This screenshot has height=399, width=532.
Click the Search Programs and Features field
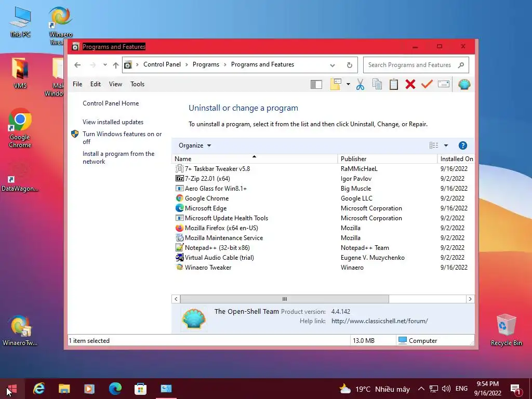tap(416, 65)
